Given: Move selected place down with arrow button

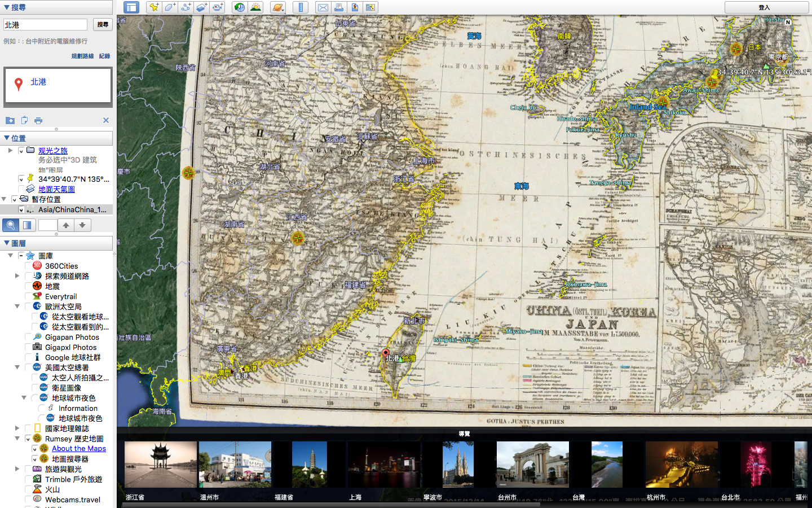Looking at the screenshot, I should (82, 225).
